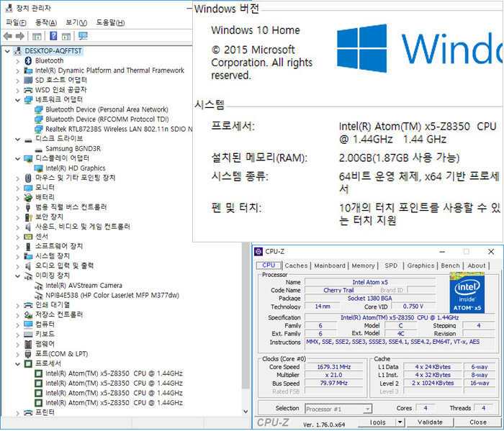Click the Validate button in CPU-Z
The image size is (504, 431).
pos(430,422)
